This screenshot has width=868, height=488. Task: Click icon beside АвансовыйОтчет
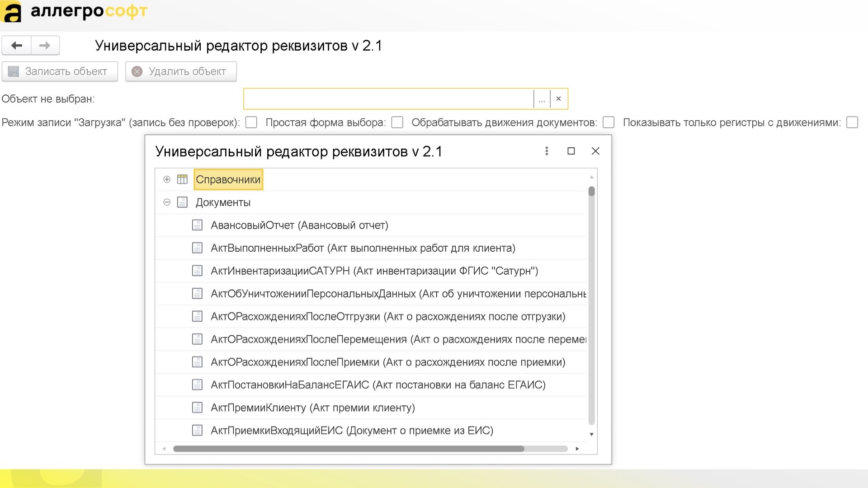197,225
